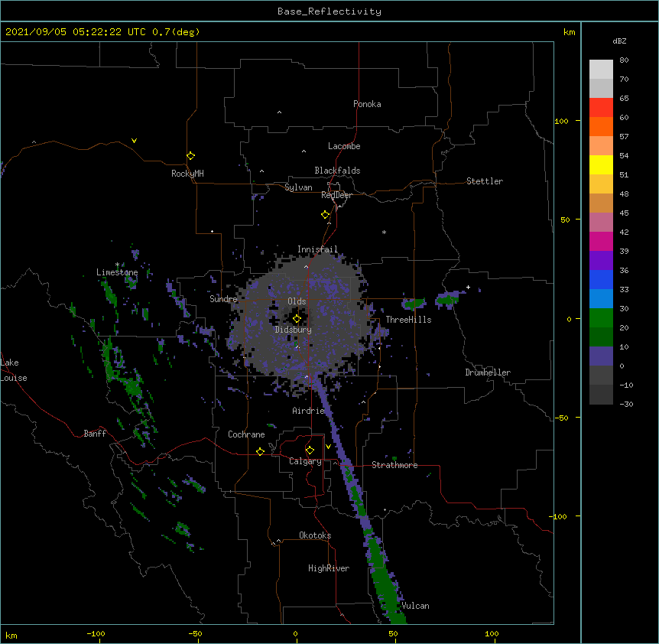Click the Base_Reflectivity title
Screen dimensions: 659x644
[x=329, y=11]
